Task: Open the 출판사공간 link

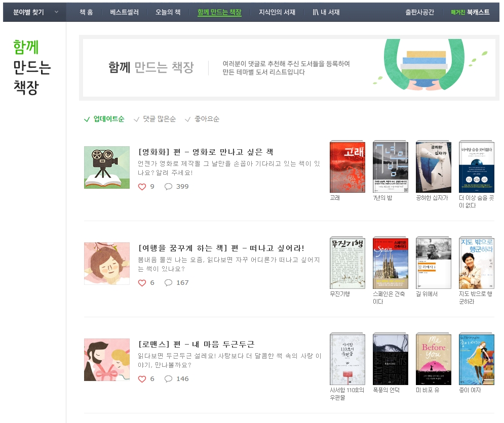Action: tap(419, 12)
